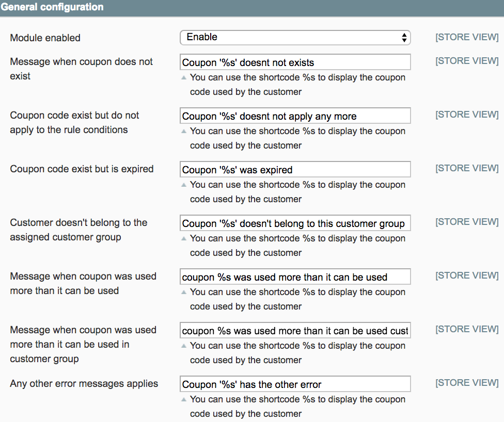
Task: Click hint triangle icon under the other error field
Action: click(x=183, y=400)
